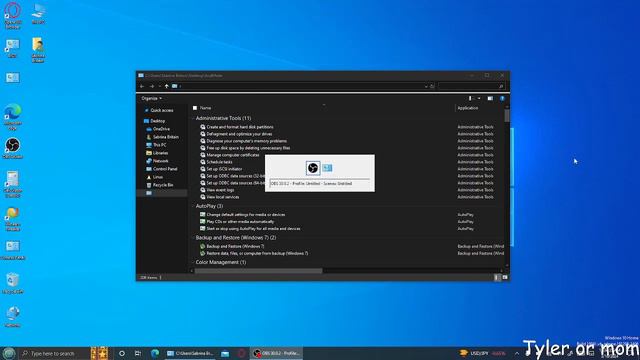Click Explorer's vertical scrollbar thumb
640x360 pixels.
(507, 115)
